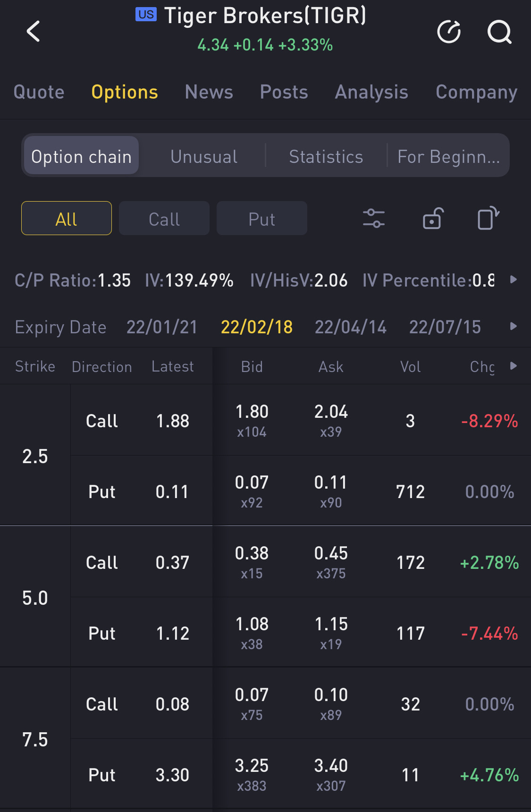Image resolution: width=531 pixels, height=812 pixels.
Task: Show more expiry dates arrow
Action: coord(514,327)
